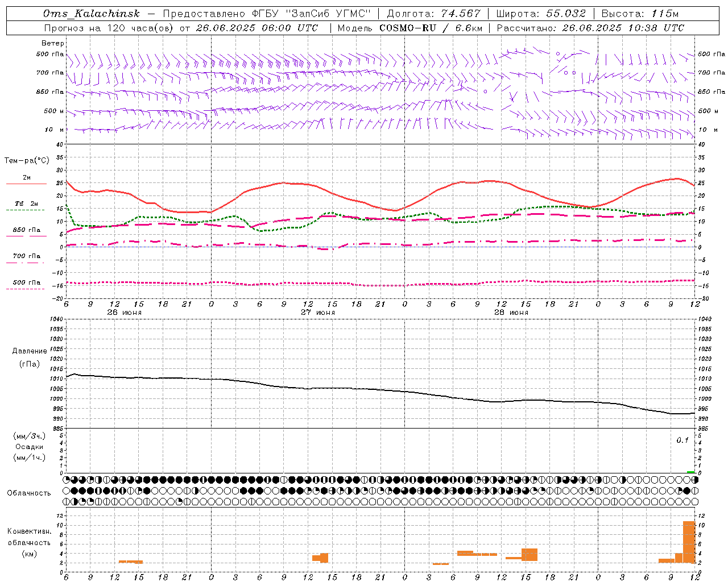
Task: Click the solid red 2м legend line sample
Action: pos(26,184)
